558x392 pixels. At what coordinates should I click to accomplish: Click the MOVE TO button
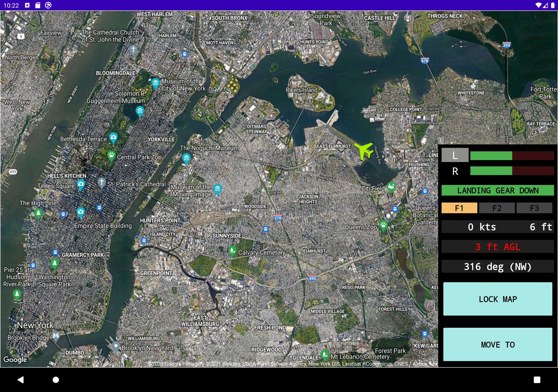[497, 344]
